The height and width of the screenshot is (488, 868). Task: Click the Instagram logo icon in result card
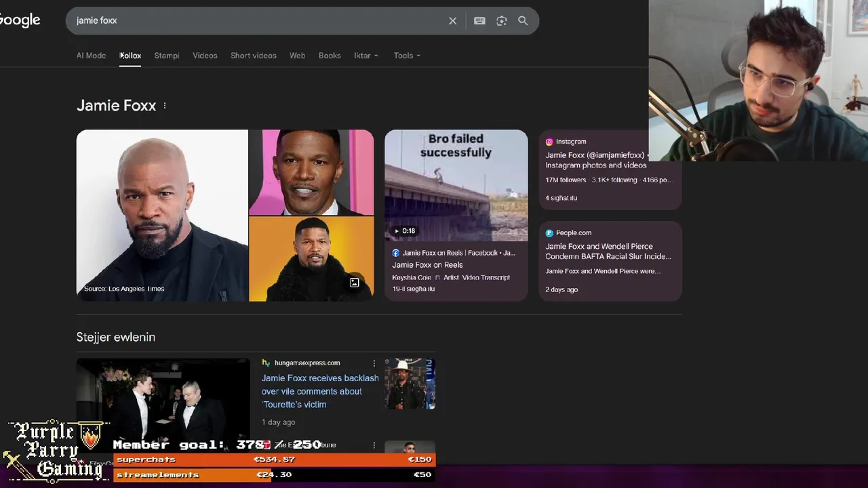[x=549, y=142]
